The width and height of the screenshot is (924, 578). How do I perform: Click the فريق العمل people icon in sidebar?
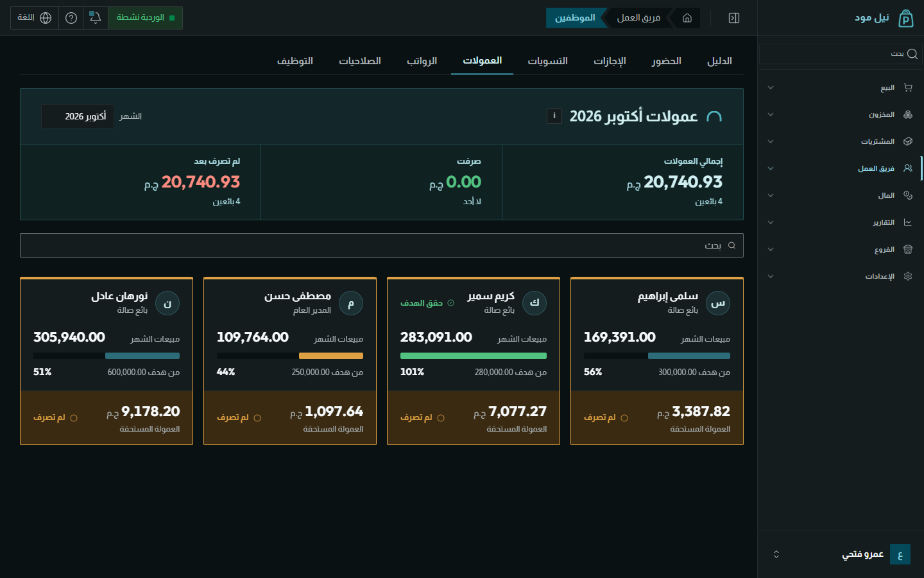tap(908, 168)
